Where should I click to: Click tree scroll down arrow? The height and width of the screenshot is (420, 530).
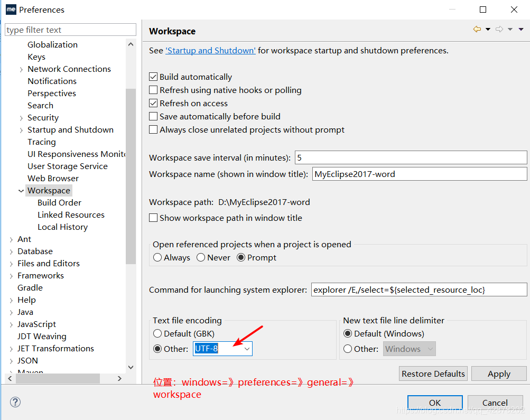point(131,367)
